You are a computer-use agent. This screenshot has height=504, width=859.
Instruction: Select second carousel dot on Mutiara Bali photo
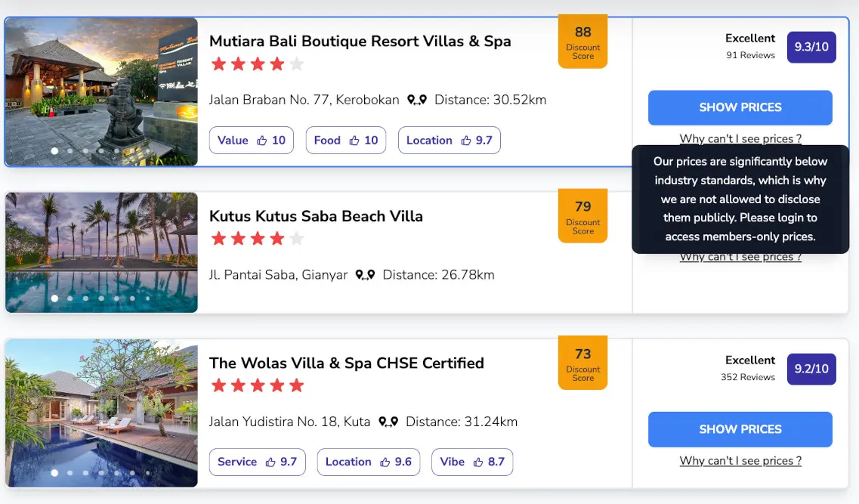click(70, 151)
